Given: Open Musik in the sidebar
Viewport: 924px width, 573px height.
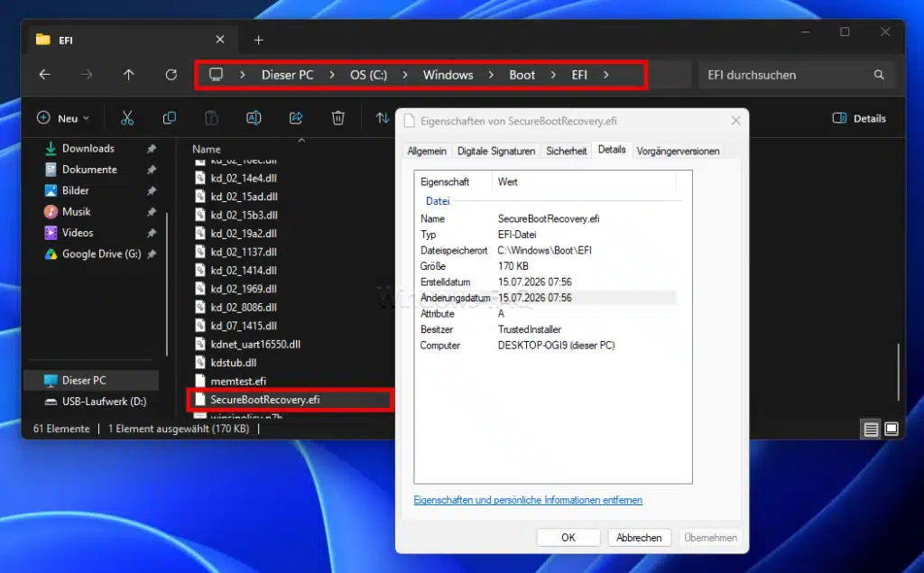Looking at the screenshot, I should (x=76, y=212).
